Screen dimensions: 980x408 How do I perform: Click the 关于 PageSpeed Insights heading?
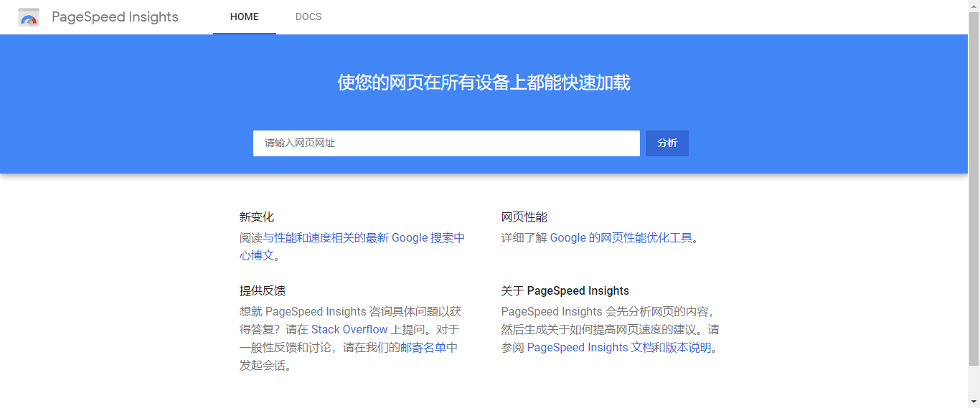pos(565,291)
